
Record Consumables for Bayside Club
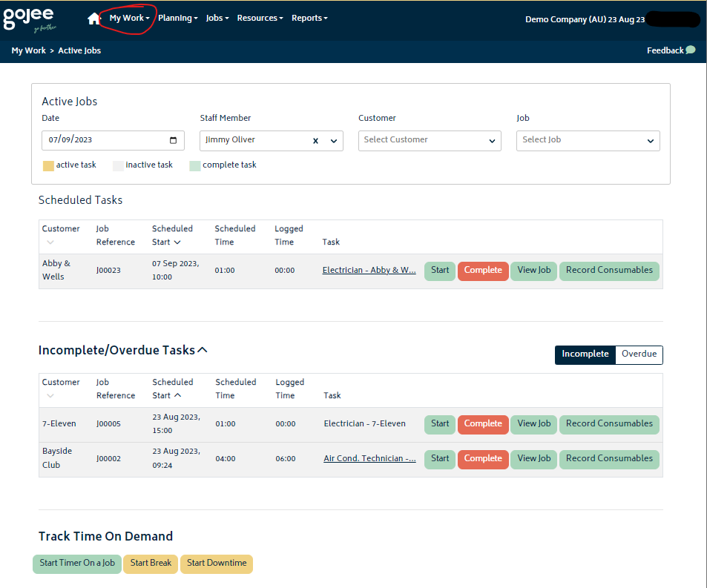(609, 459)
